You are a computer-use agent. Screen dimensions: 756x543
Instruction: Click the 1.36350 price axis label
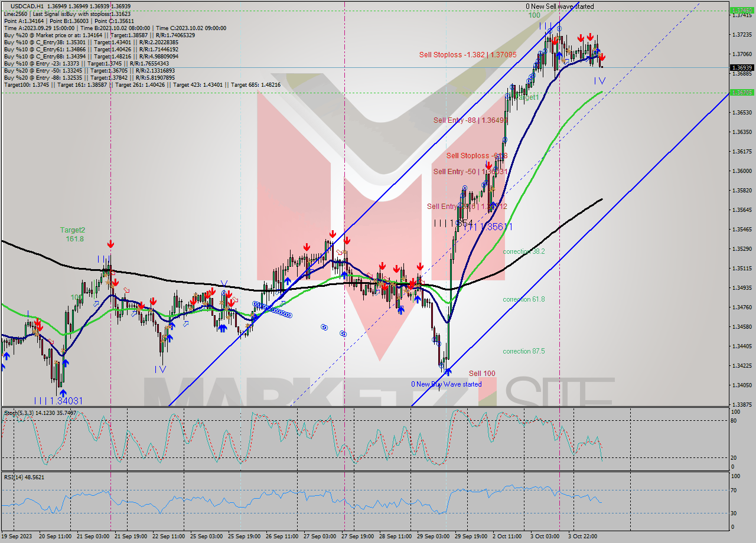[x=741, y=132]
